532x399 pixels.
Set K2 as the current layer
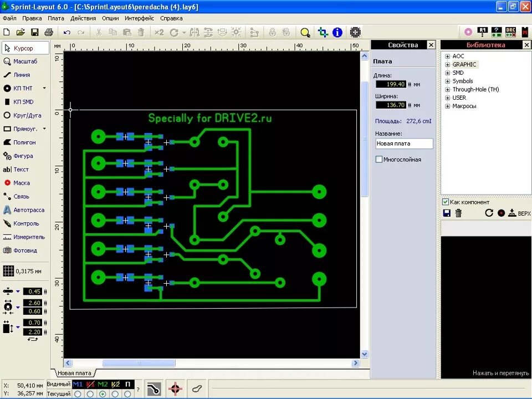[115, 394]
